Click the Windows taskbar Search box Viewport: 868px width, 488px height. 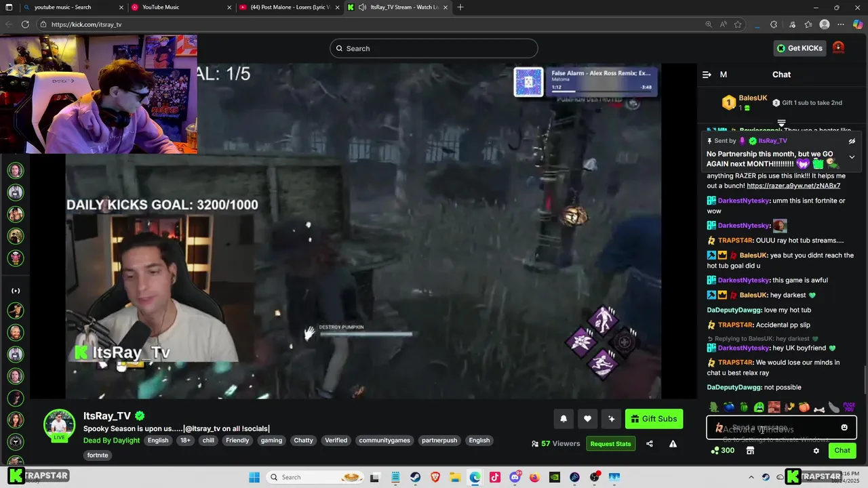[314, 477]
